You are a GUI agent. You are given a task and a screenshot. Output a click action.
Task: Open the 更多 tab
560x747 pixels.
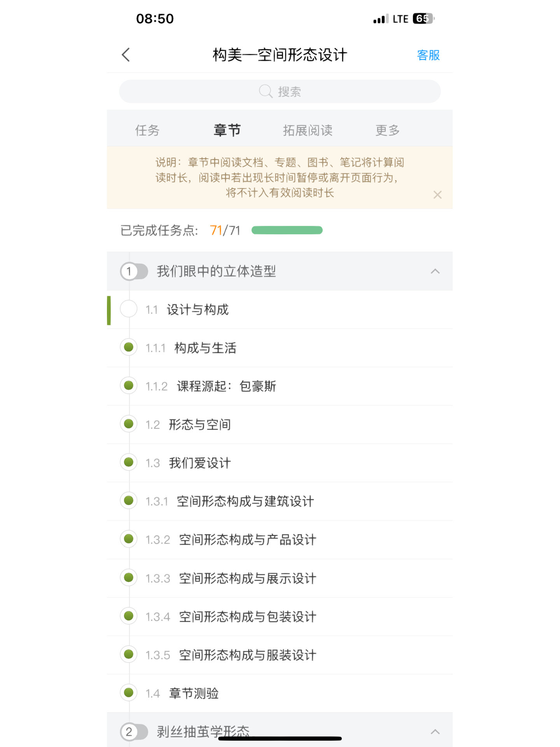[x=387, y=130]
